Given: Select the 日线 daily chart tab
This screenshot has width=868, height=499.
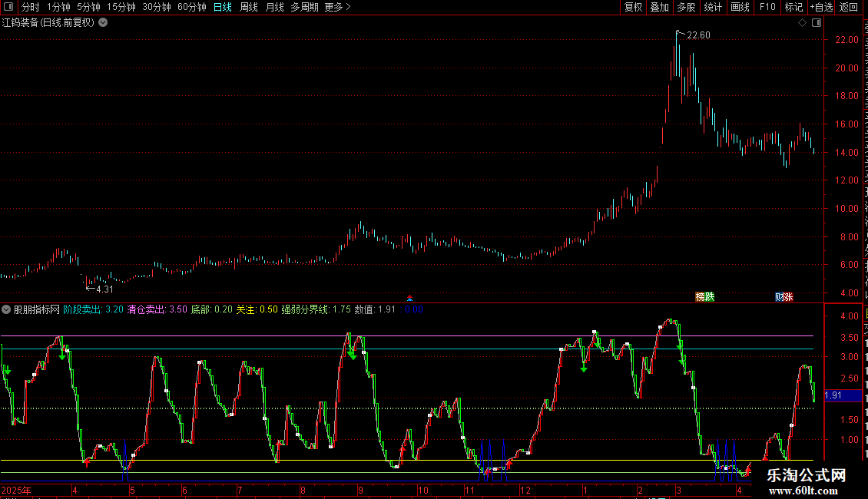Looking at the screenshot, I should pos(223,7).
